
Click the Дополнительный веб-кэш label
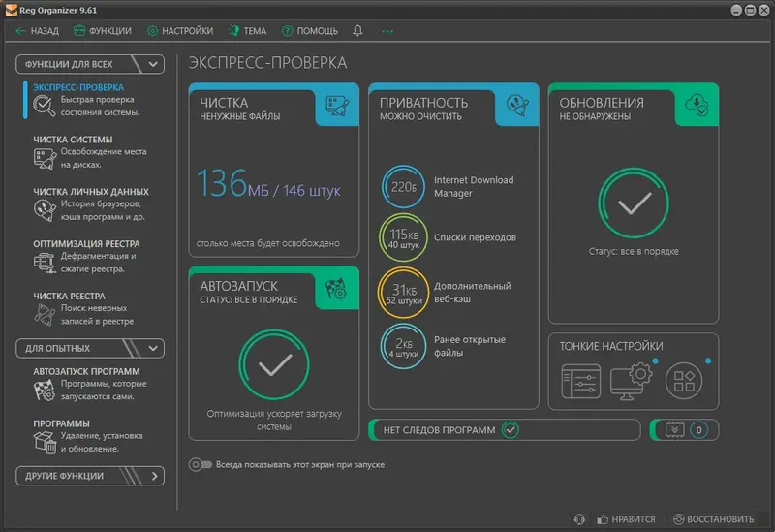(x=472, y=293)
